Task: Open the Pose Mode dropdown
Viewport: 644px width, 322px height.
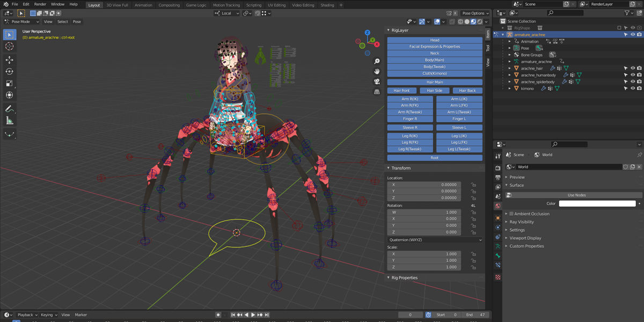Action: point(21,22)
